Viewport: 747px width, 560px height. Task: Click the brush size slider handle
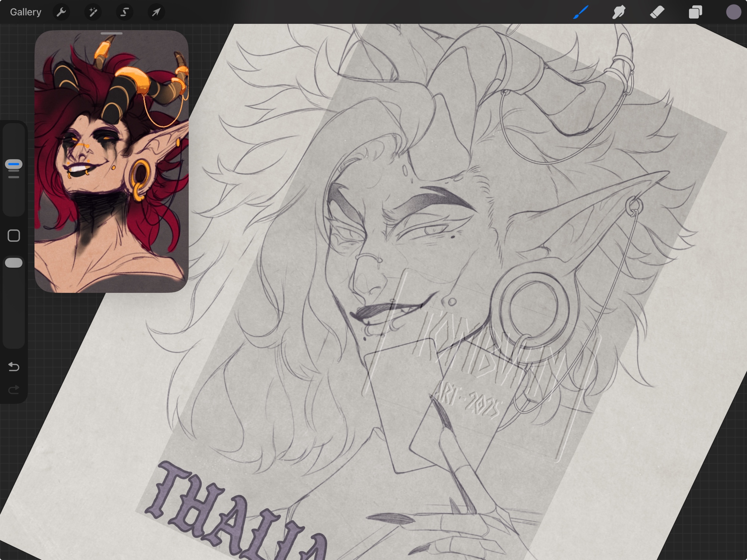(x=14, y=164)
